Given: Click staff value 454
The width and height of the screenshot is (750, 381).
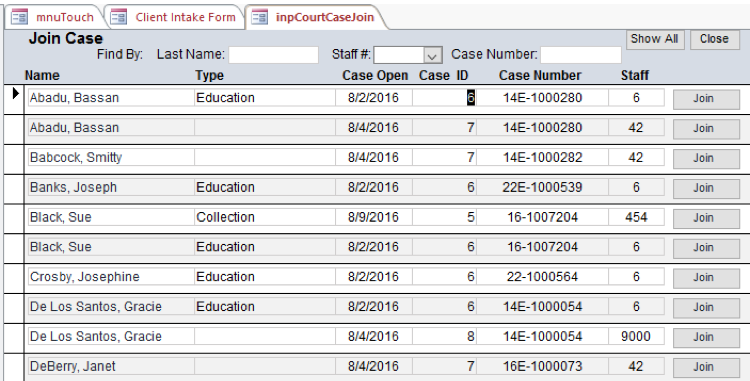Looking at the screenshot, I should pyautogui.click(x=636, y=217).
